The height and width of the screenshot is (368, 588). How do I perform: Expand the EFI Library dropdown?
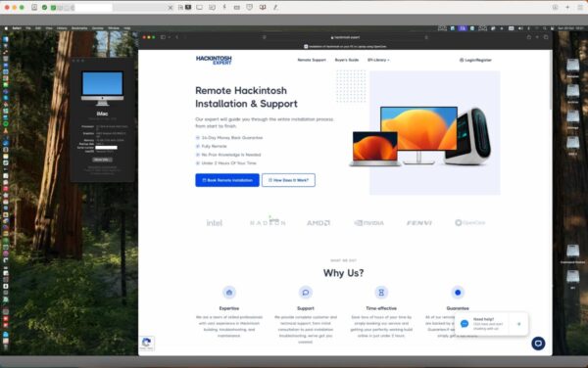378,60
